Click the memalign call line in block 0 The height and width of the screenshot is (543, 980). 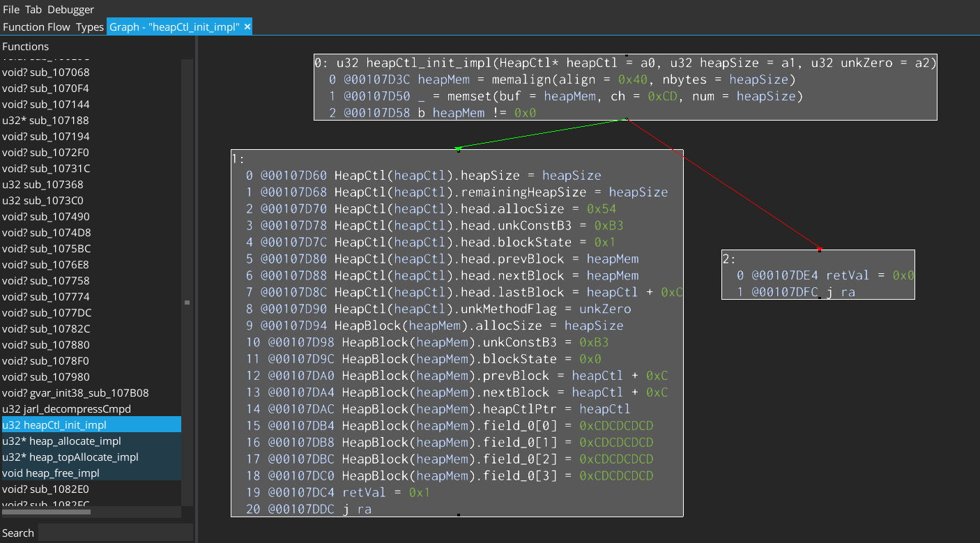click(x=561, y=79)
